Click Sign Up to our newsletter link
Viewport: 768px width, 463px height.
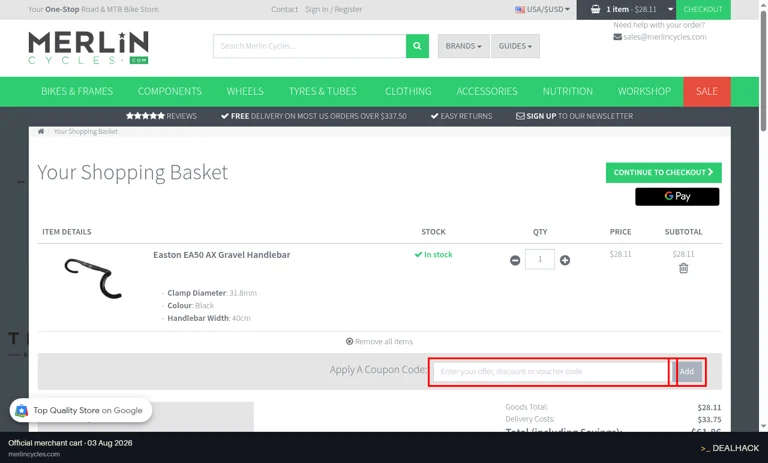[575, 116]
